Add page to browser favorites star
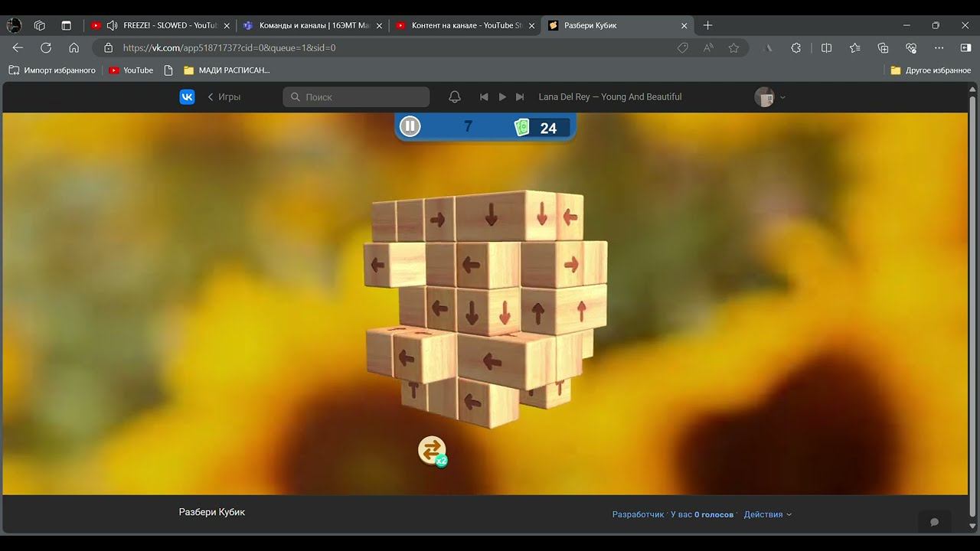Viewport: 980px width, 551px height. 733,47
